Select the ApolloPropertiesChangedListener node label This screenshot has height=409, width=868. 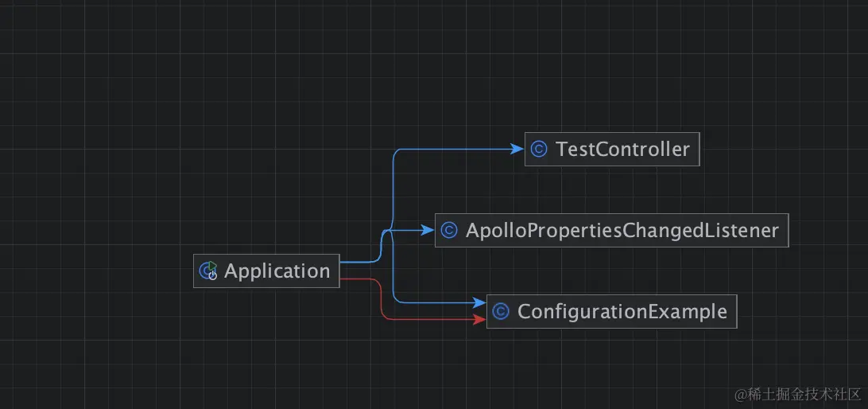(x=622, y=230)
